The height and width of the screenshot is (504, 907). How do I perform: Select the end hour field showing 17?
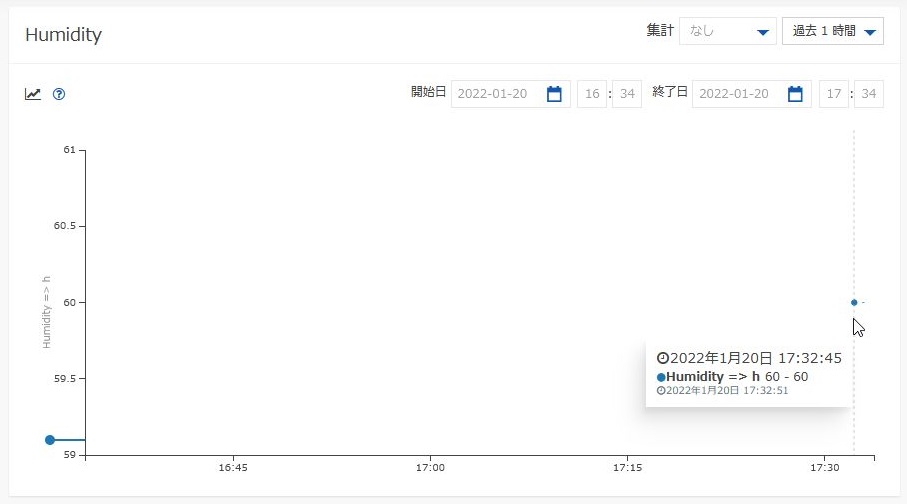[834, 94]
